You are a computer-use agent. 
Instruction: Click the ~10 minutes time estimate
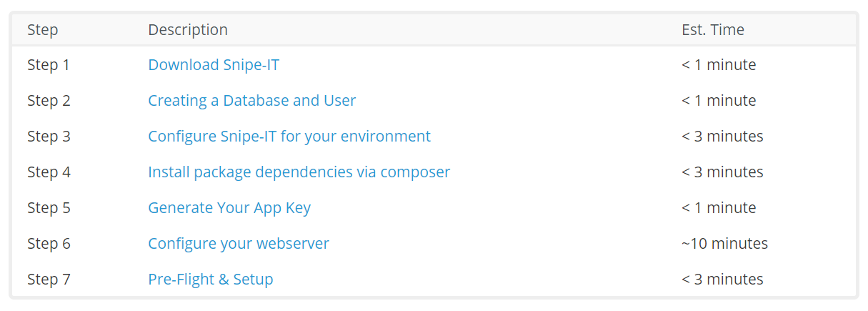tap(724, 244)
